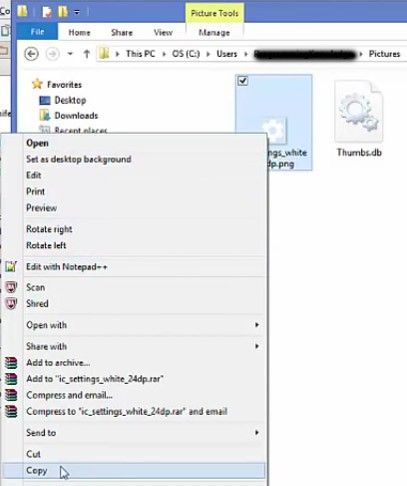Open the Manage ribbon tab
The image size is (407, 486).
214,33
